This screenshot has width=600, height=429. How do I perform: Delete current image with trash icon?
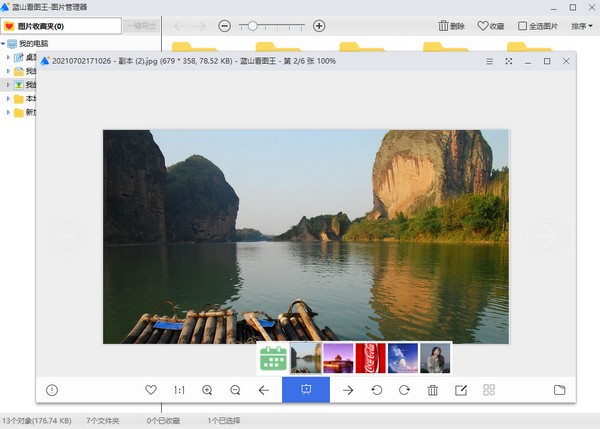(433, 390)
